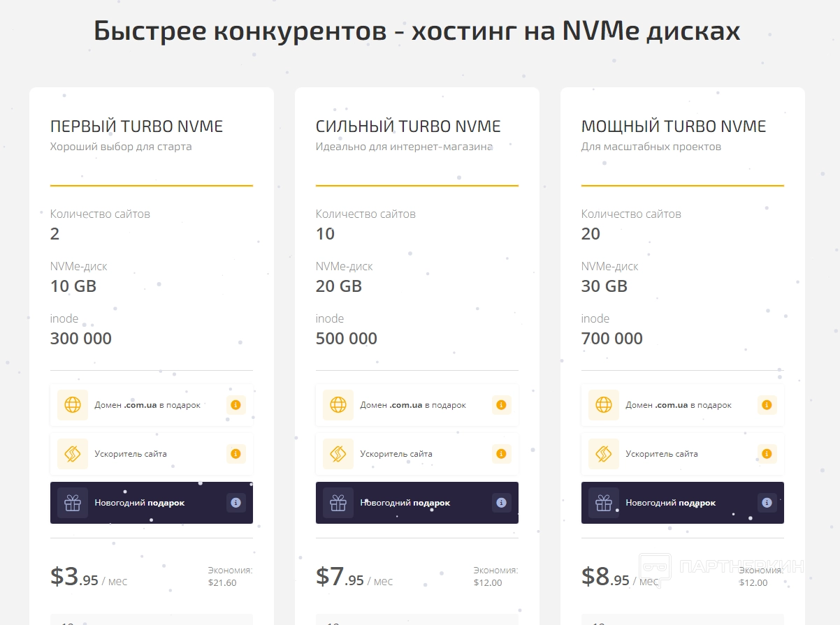Select the СИЛЬНЫЙ TURBO NVME plan title

[408, 126]
